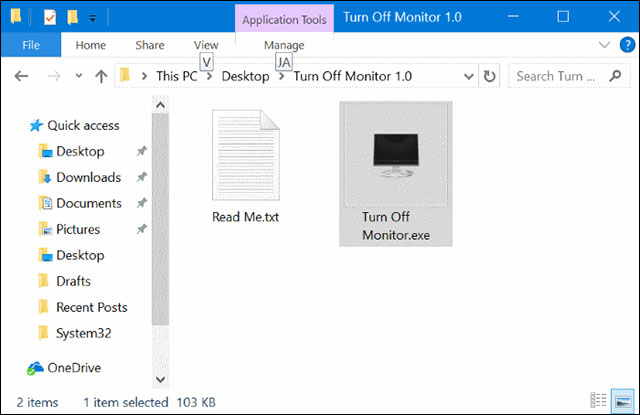The image size is (640, 415).
Task: Click the Turn Off Monitor.exe file name
Action: (396, 226)
